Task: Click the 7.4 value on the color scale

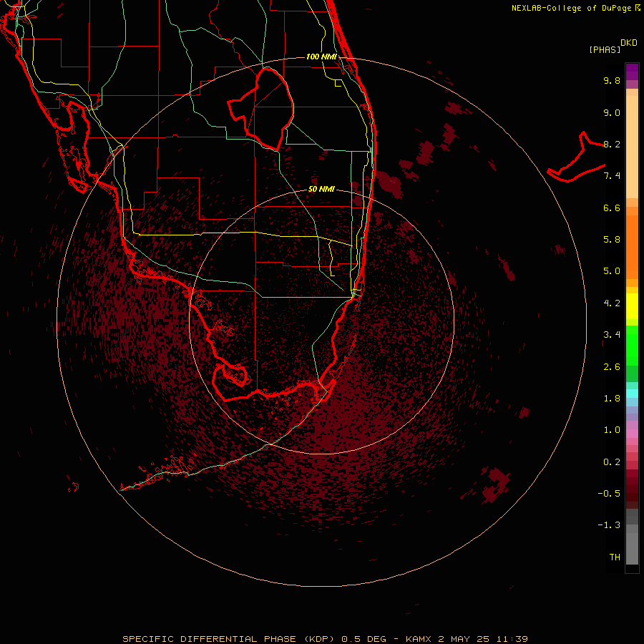Action: click(612, 176)
